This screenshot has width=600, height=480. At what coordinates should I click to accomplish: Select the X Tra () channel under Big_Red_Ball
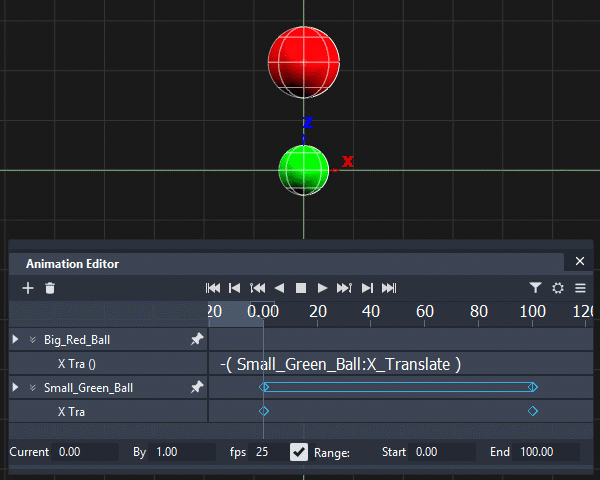pyautogui.click(x=77, y=364)
